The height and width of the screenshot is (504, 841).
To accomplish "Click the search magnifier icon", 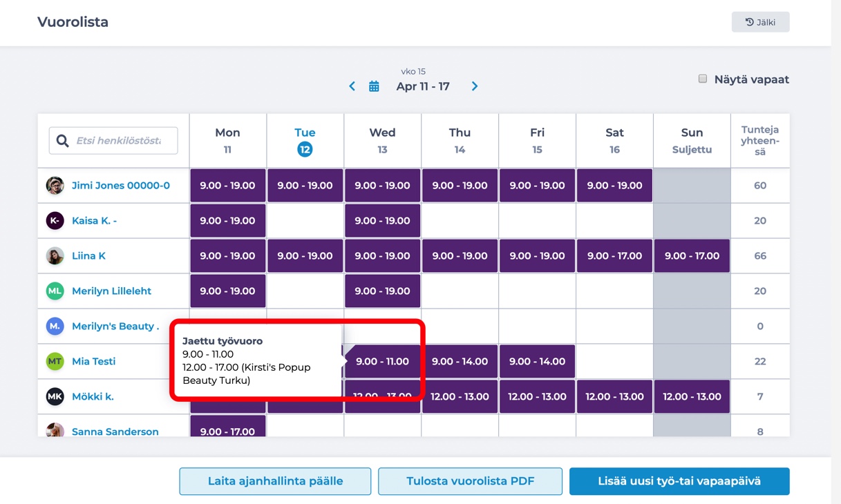I will pyautogui.click(x=63, y=141).
